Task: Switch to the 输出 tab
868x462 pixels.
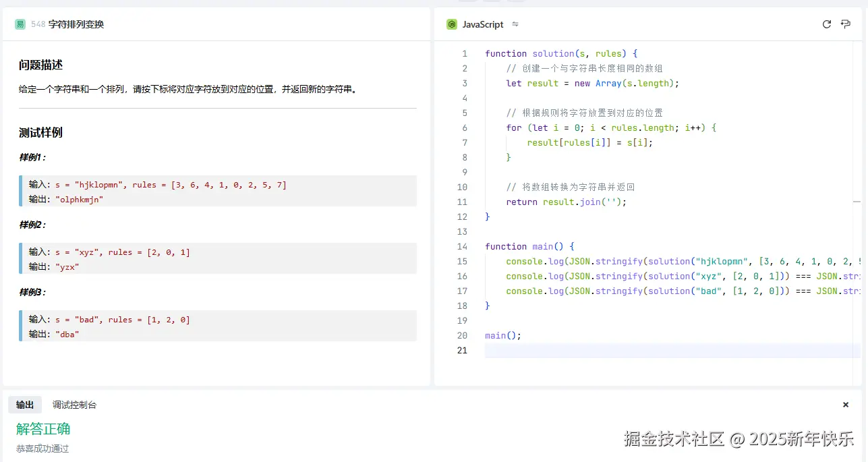Action: (25, 405)
